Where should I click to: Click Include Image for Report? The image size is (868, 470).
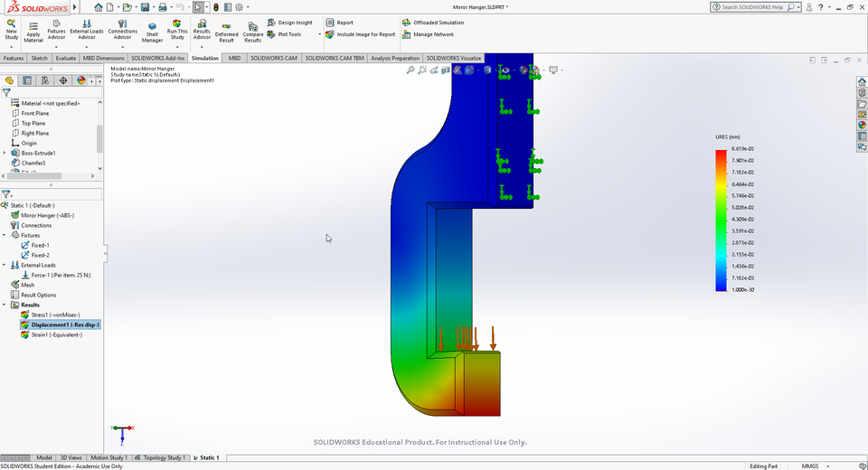point(361,34)
